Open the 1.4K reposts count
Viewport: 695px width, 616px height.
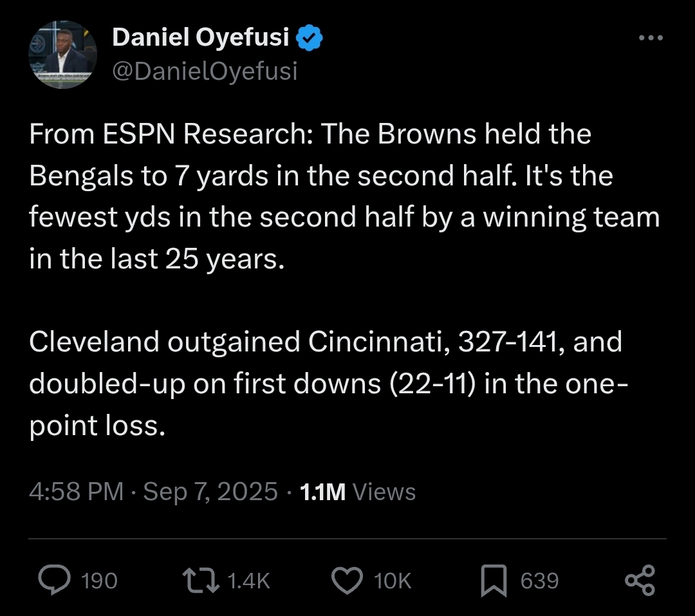[x=248, y=581]
